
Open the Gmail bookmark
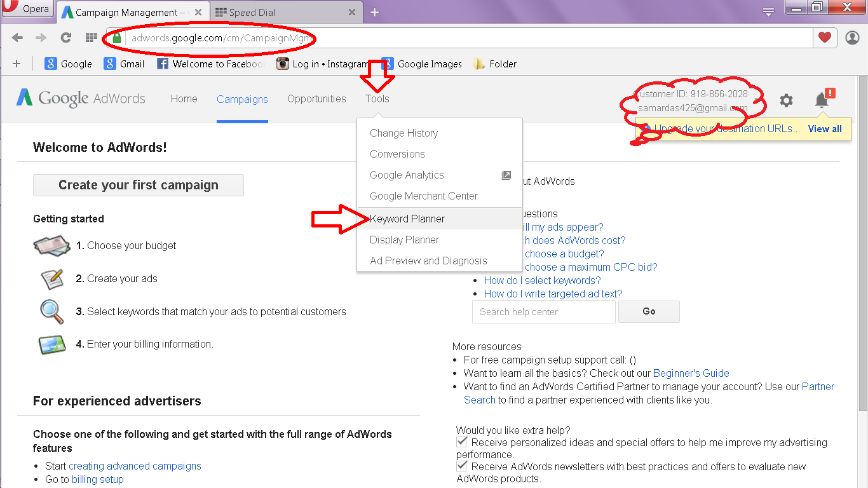[124, 64]
